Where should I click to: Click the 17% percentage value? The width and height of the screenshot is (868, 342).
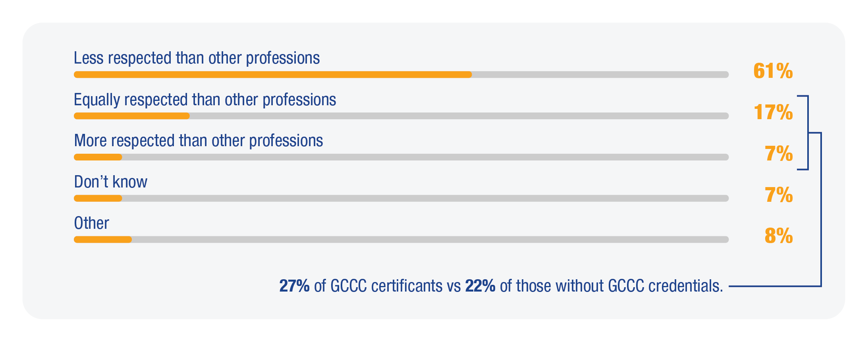tap(773, 112)
